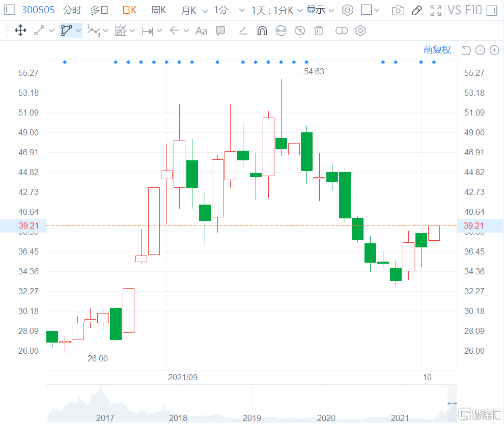Click 2019 in the overview timeline

[x=251, y=418]
